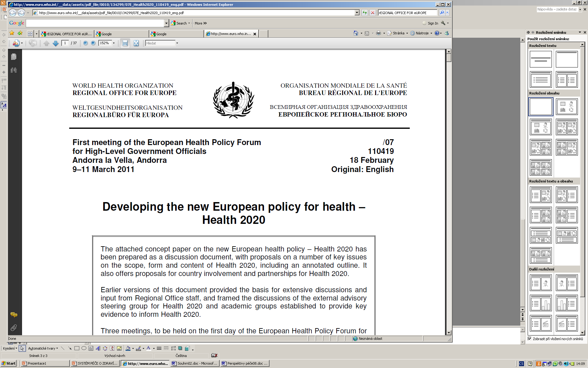The height and width of the screenshot is (368, 588).
Task: Switch to rEGIONAL OFFICE FOR eUR tab
Action: [x=66, y=34]
